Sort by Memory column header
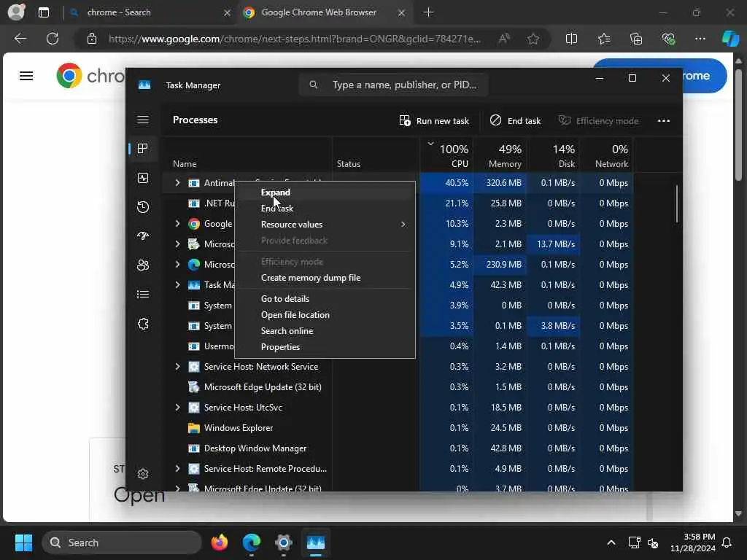The width and height of the screenshot is (747, 560). [x=500, y=155]
